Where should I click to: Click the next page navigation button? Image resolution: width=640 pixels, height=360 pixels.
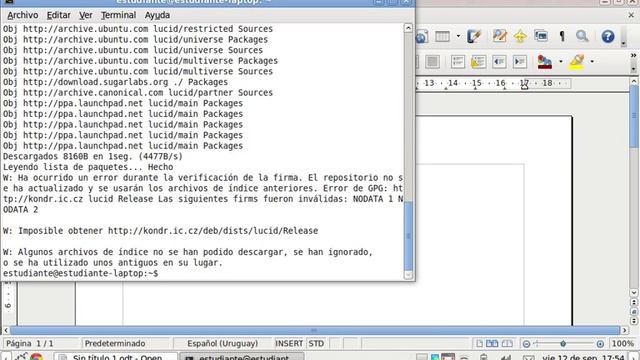pyautogui.click(x=633, y=321)
